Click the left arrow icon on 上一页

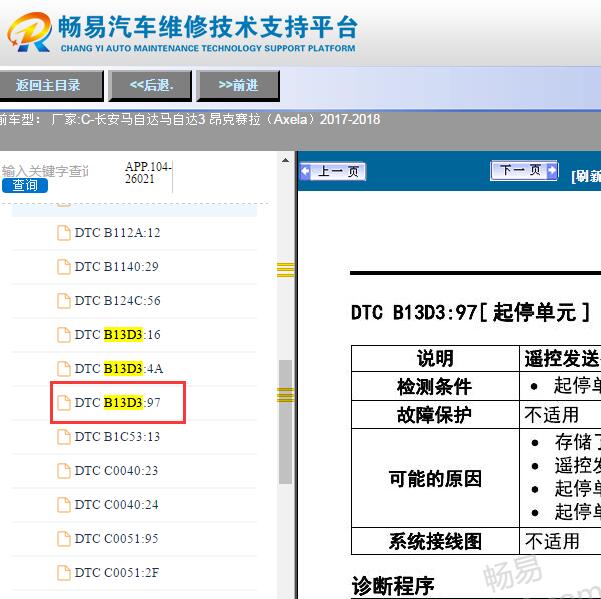tap(305, 171)
